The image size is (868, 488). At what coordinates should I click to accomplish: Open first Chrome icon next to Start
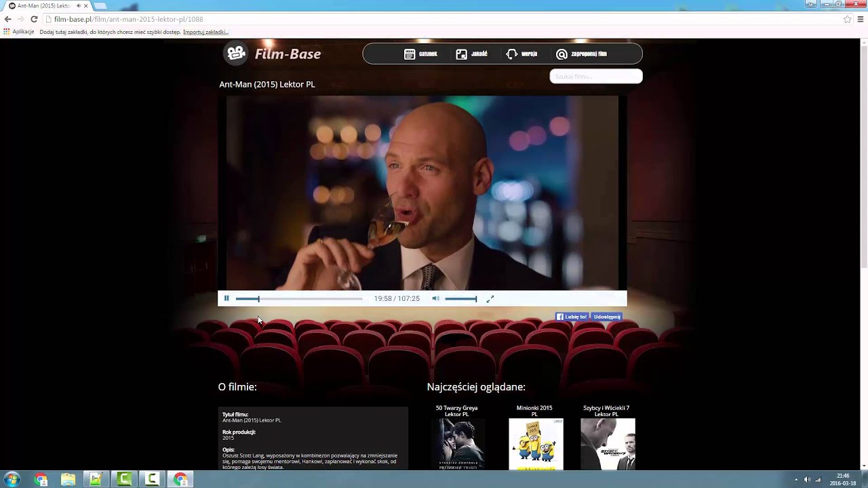click(41, 479)
